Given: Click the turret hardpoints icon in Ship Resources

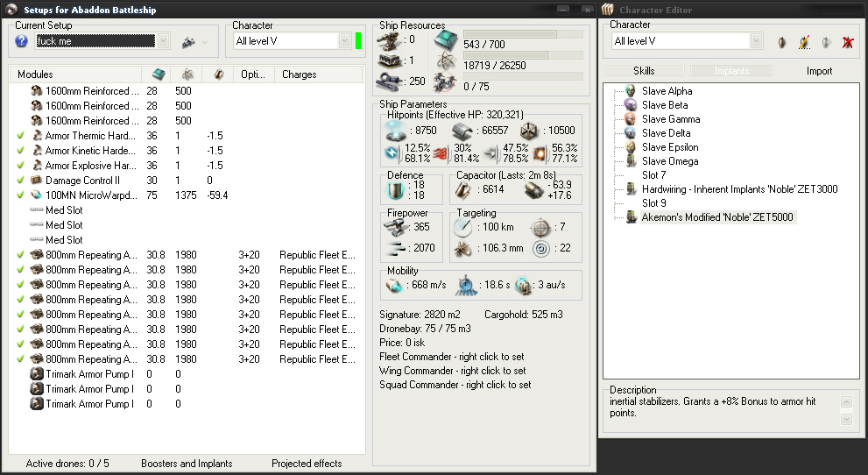Looking at the screenshot, I should 390,39.
